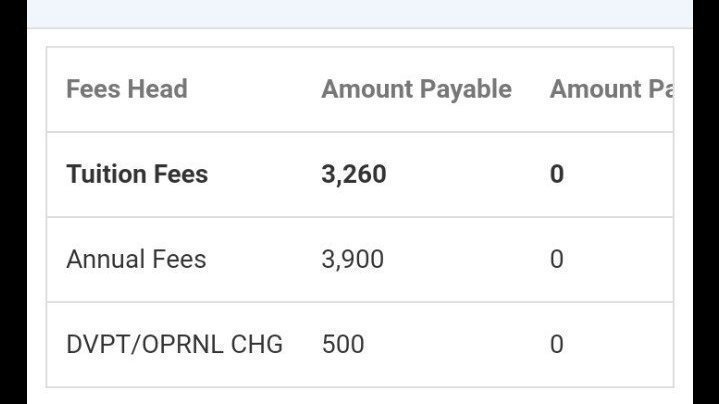Select the partially visible Amount Paid header
The width and height of the screenshot is (719, 404).
tap(612, 89)
